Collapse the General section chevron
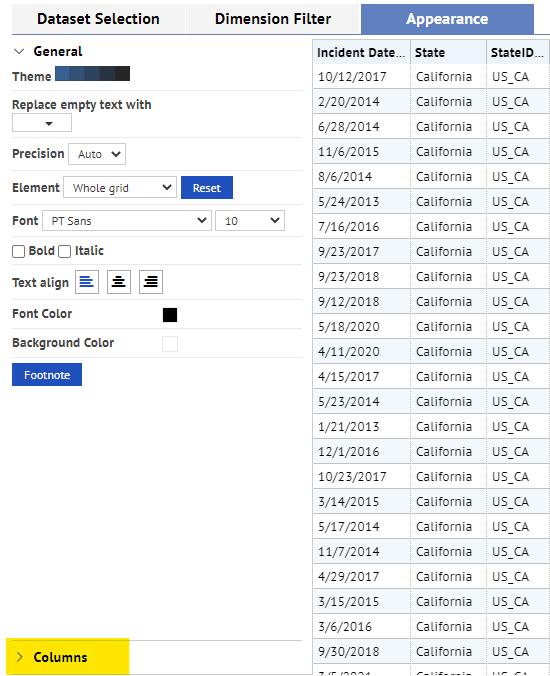The height and width of the screenshot is (676, 550). click(x=19, y=51)
